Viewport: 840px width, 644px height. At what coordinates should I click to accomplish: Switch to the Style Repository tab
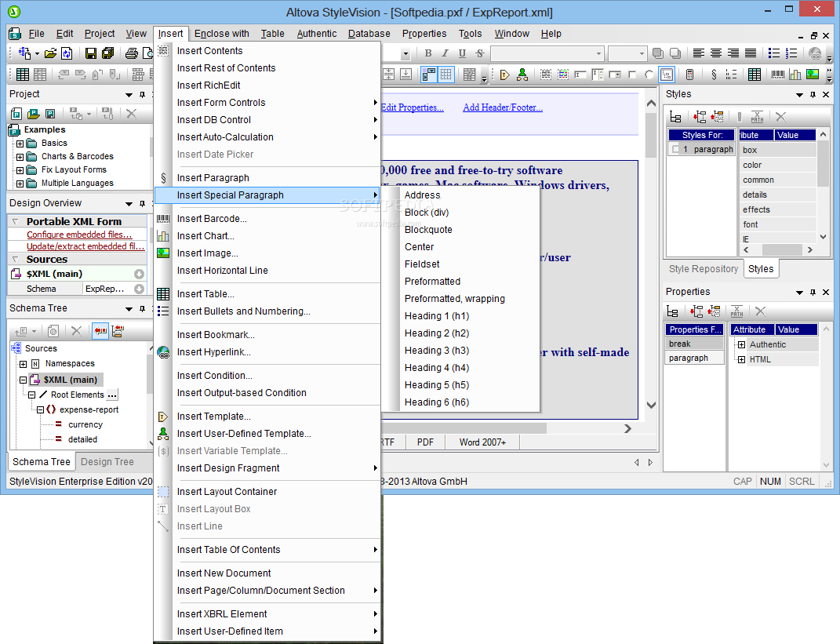pyautogui.click(x=703, y=269)
